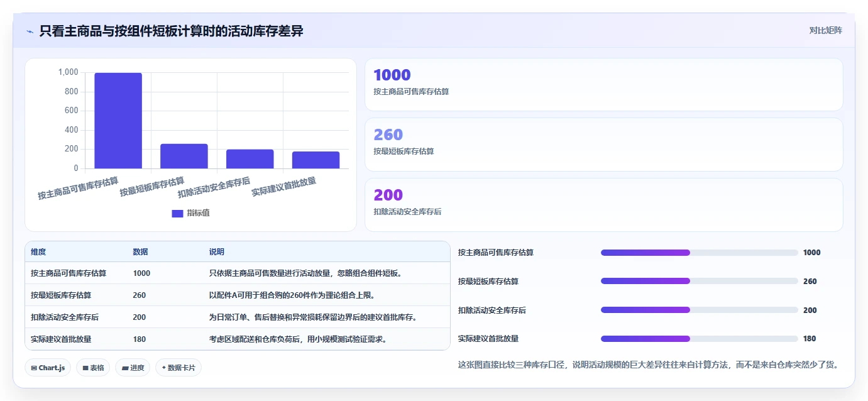Toggle the 指标值 legend color box
868x401 pixels.
point(177,213)
